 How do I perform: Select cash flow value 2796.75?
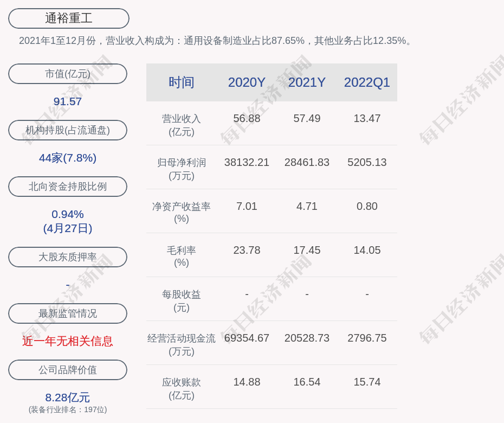click(367, 338)
